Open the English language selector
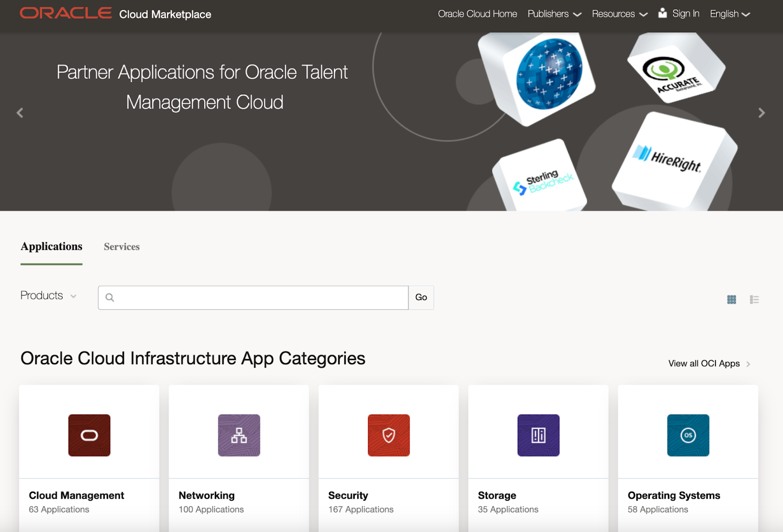Screen dimensions: 783x532 (x=729, y=14)
